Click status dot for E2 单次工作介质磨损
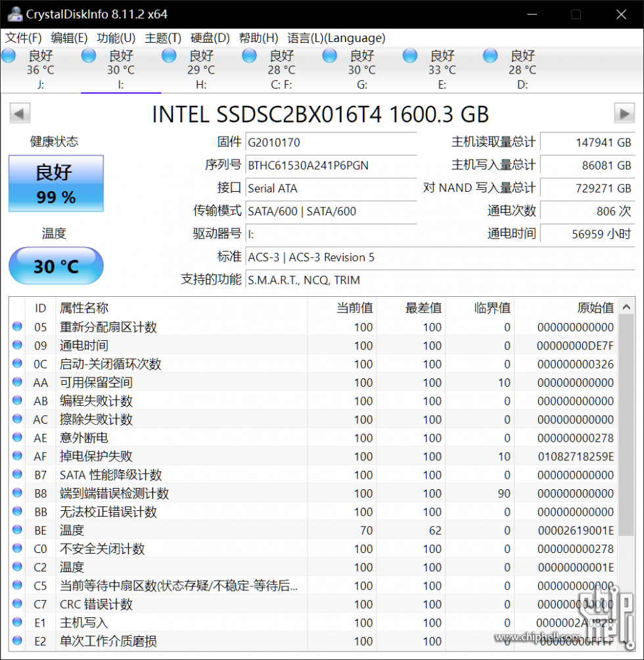This screenshot has width=644, height=660. tap(17, 640)
